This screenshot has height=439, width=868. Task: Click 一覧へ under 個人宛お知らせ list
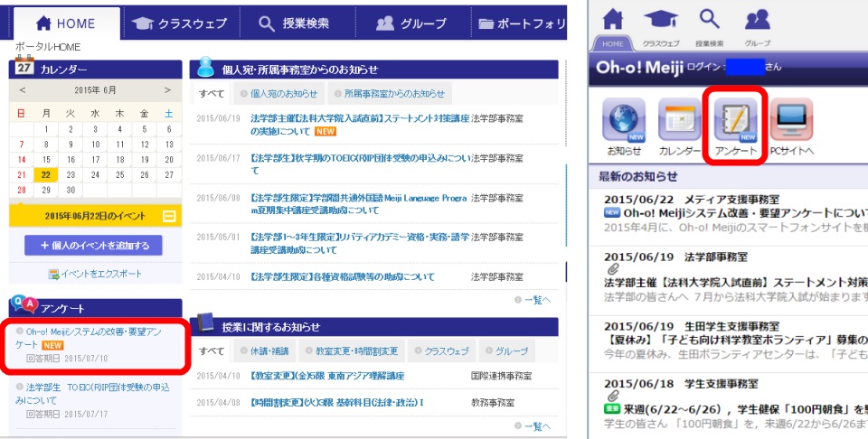point(533,300)
